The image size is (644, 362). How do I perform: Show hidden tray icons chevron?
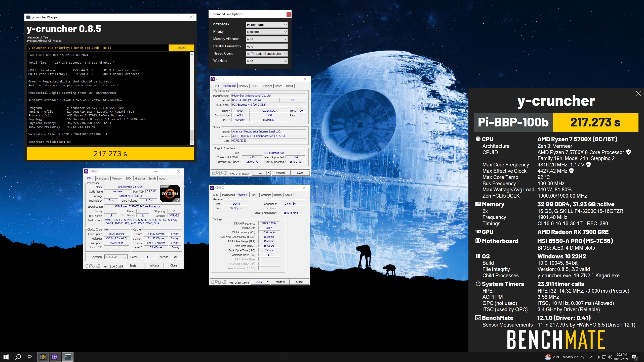tap(592, 357)
